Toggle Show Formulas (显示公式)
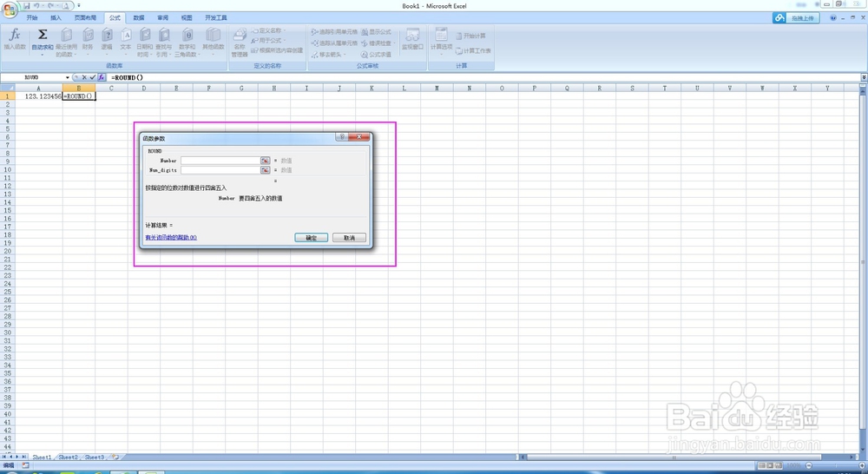The width and height of the screenshot is (868, 474). coord(377,32)
